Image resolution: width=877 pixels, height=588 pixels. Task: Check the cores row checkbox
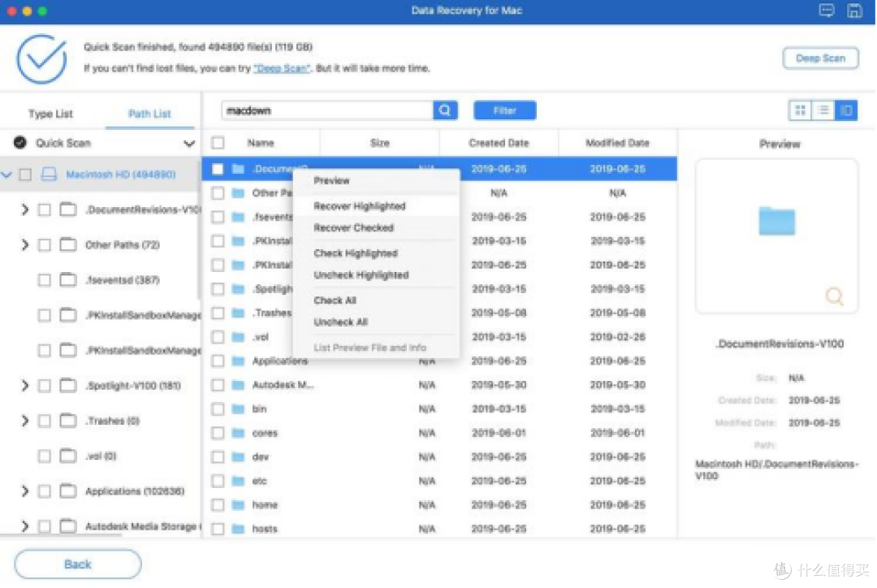[218, 433]
